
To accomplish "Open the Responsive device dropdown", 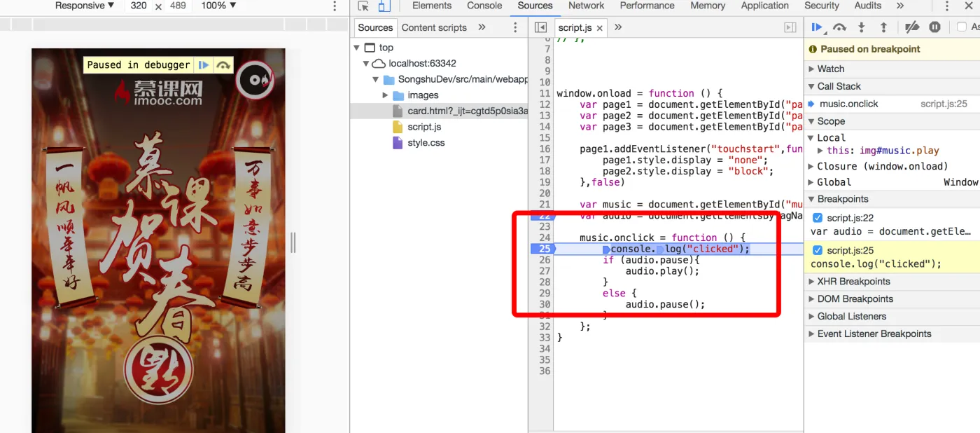I will coord(85,6).
